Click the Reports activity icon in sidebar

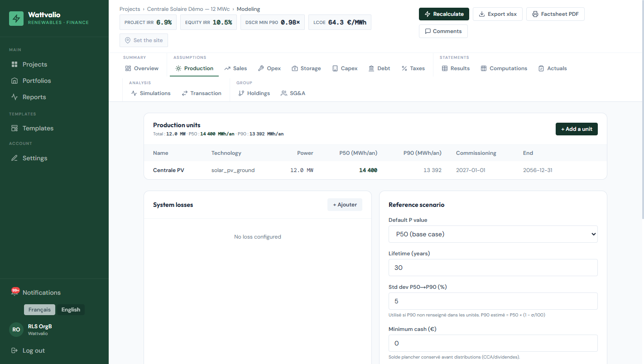click(14, 97)
